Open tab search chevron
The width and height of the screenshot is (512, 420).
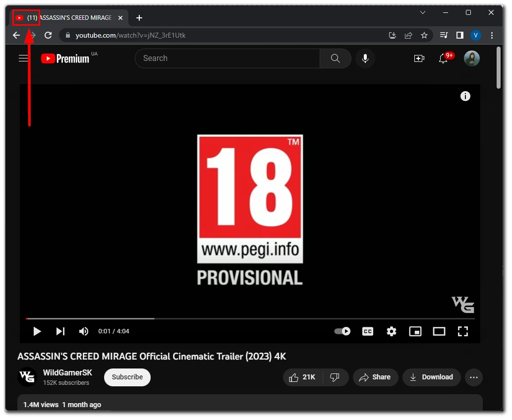click(x=422, y=12)
